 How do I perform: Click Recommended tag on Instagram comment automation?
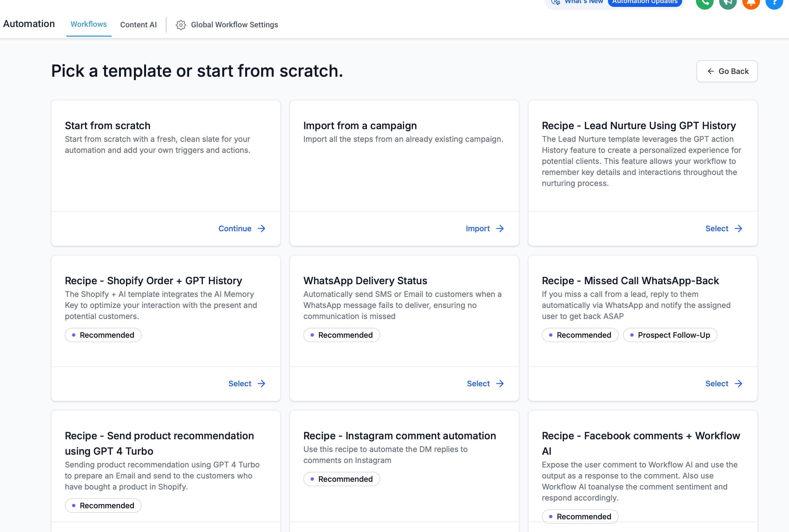point(341,479)
